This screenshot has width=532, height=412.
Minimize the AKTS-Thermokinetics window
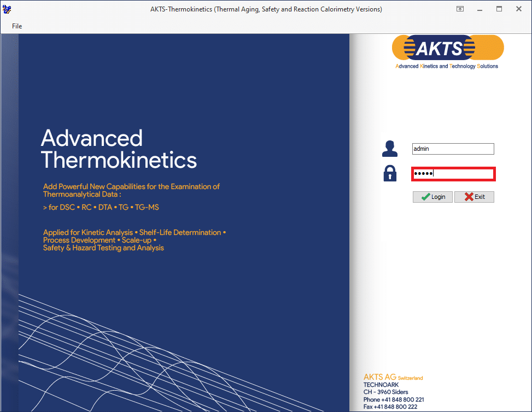[x=480, y=9]
